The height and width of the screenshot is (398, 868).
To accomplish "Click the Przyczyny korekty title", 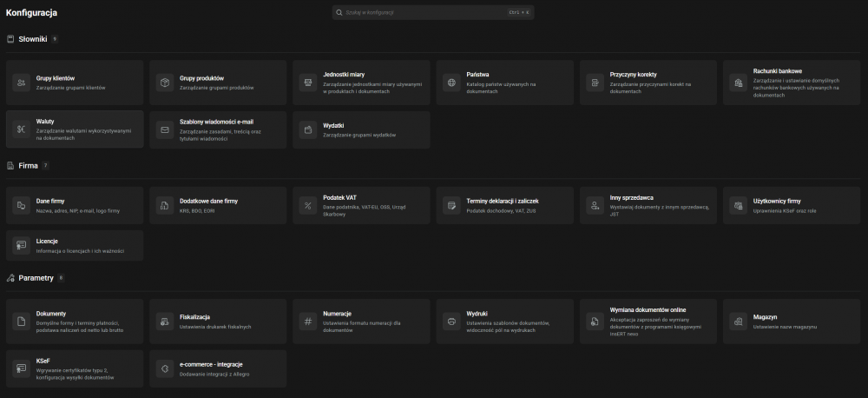I will 634,74.
